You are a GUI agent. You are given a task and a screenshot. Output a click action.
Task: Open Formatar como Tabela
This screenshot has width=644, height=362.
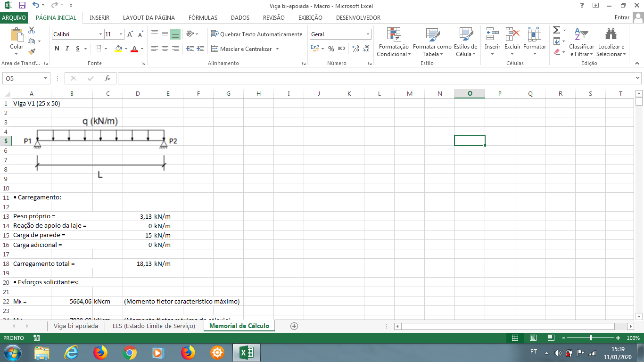(x=432, y=42)
